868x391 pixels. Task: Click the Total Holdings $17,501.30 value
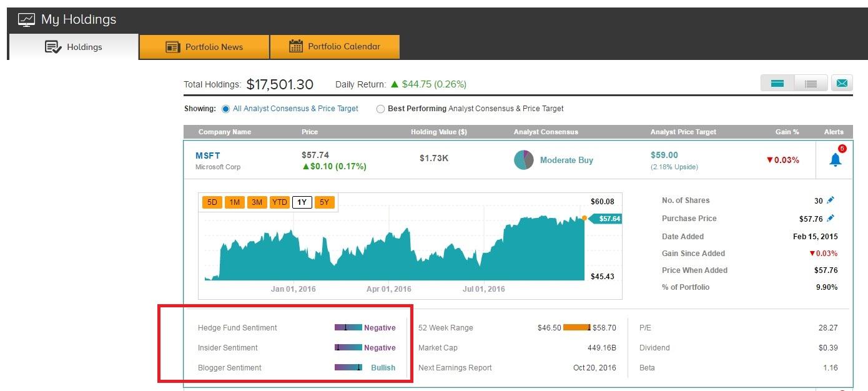(280, 84)
